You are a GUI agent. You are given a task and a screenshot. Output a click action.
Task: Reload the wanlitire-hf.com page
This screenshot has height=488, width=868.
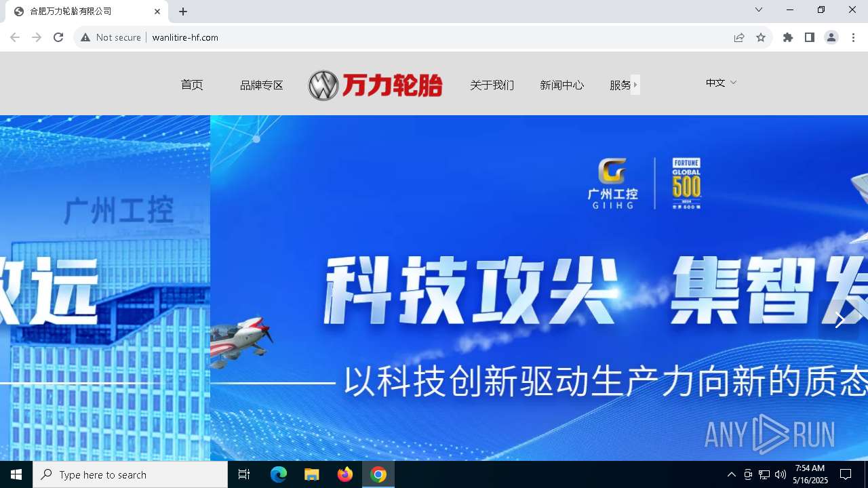pyautogui.click(x=58, y=37)
